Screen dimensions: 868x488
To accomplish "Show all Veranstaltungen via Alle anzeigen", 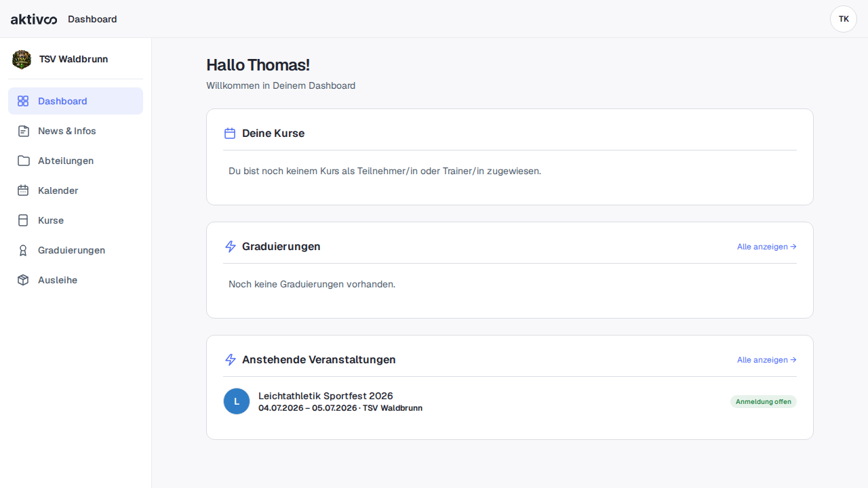I will click(x=766, y=360).
